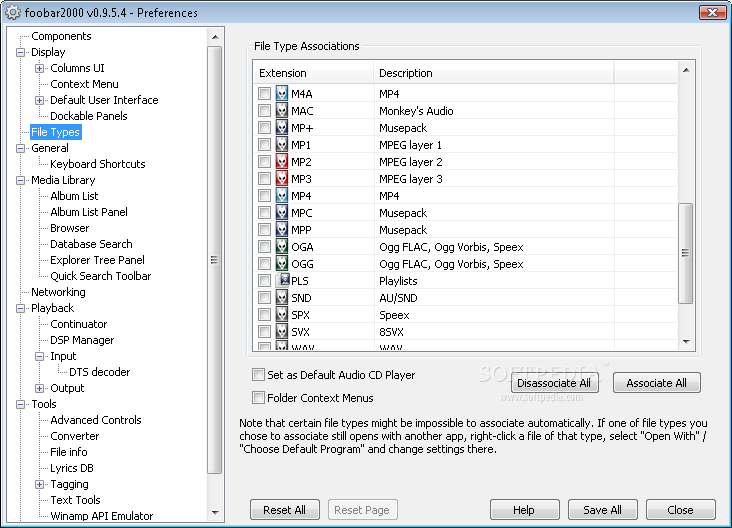Click the SPX file type icon
Image resolution: width=732 pixels, height=528 pixels.
(282, 315)
